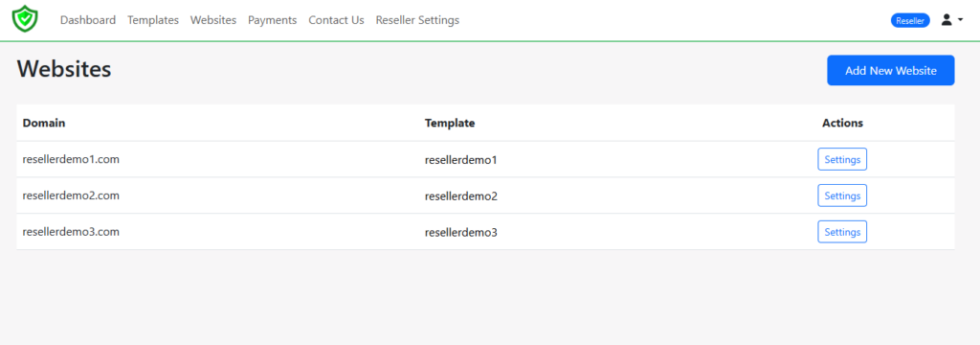Open the user profile icon menu
The height and width of the screenshot is (345, 980).
(x=947, y=20)
